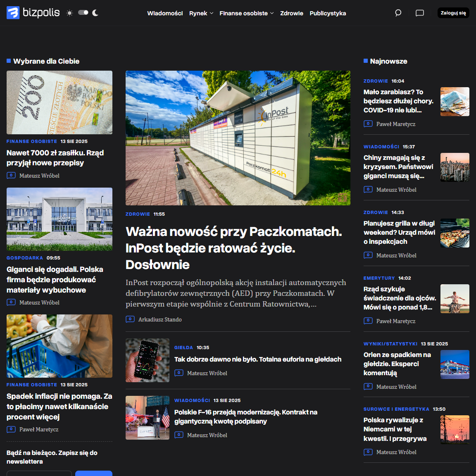Toggle the light/dark theme switch

[x=83, y=13]
